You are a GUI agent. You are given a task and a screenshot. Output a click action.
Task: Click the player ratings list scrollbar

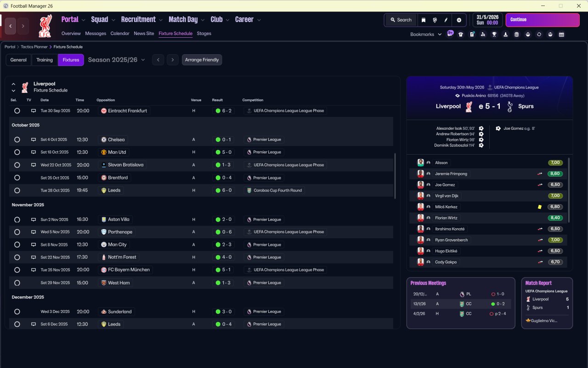569,190
